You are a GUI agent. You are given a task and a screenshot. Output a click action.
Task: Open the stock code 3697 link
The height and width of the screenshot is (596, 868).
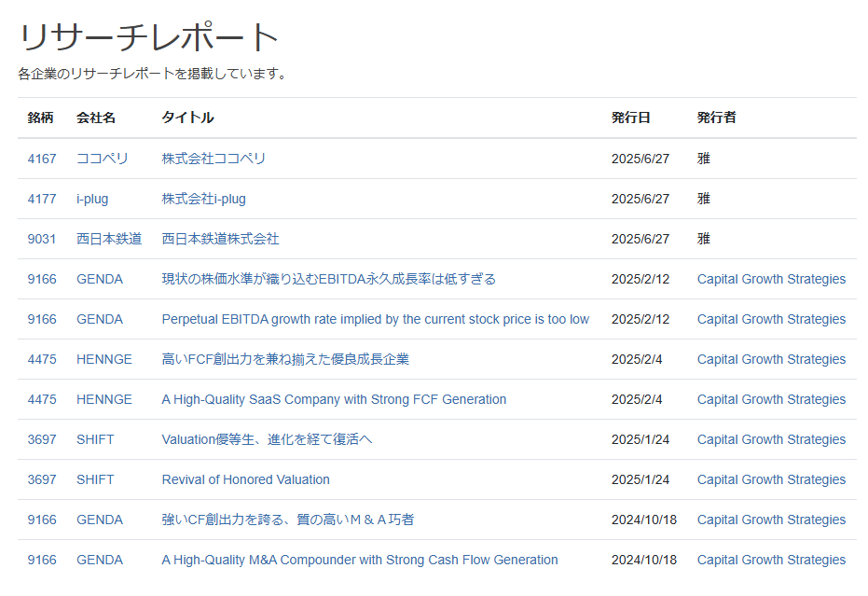click(x=38, y=439)
